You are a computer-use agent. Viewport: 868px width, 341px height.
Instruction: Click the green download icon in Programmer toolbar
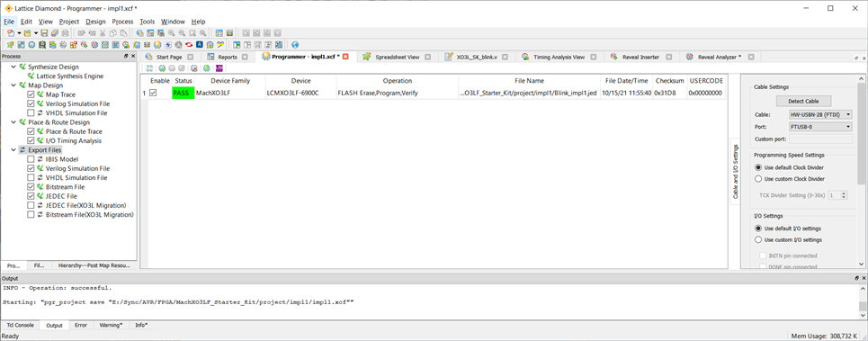[x=207, y=68]
